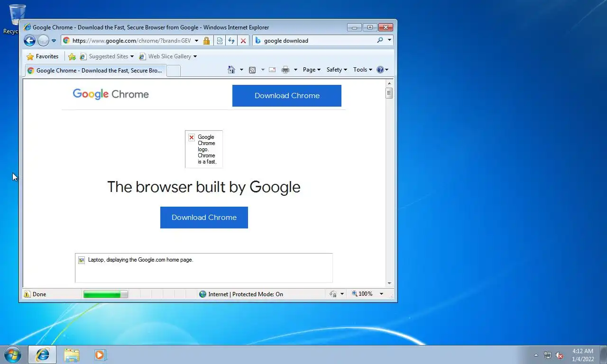Open the Page menu
This screenshot has height=364, width=607.
pos(312,70)
